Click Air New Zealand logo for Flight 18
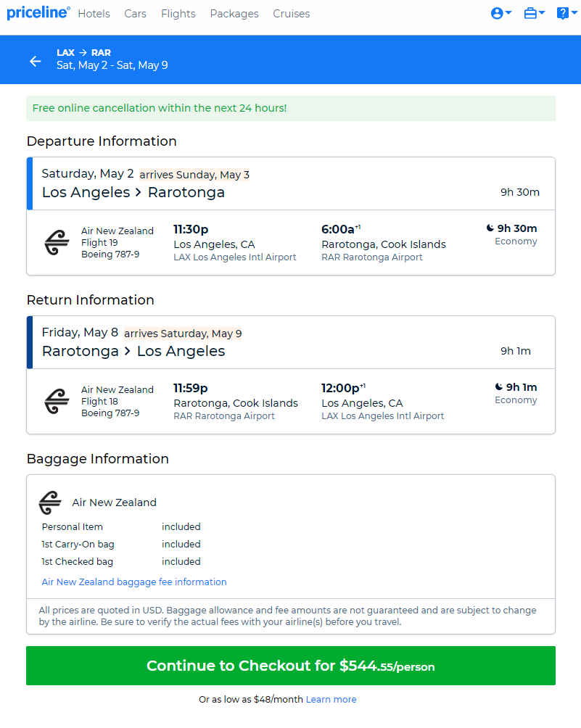This screenshot has width=581, height=728. [x=57, y=402]
